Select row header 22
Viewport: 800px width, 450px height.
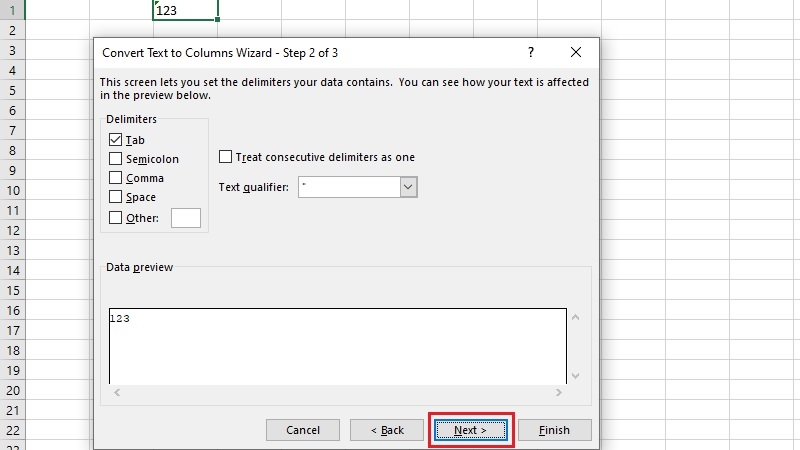click(12, 431)
